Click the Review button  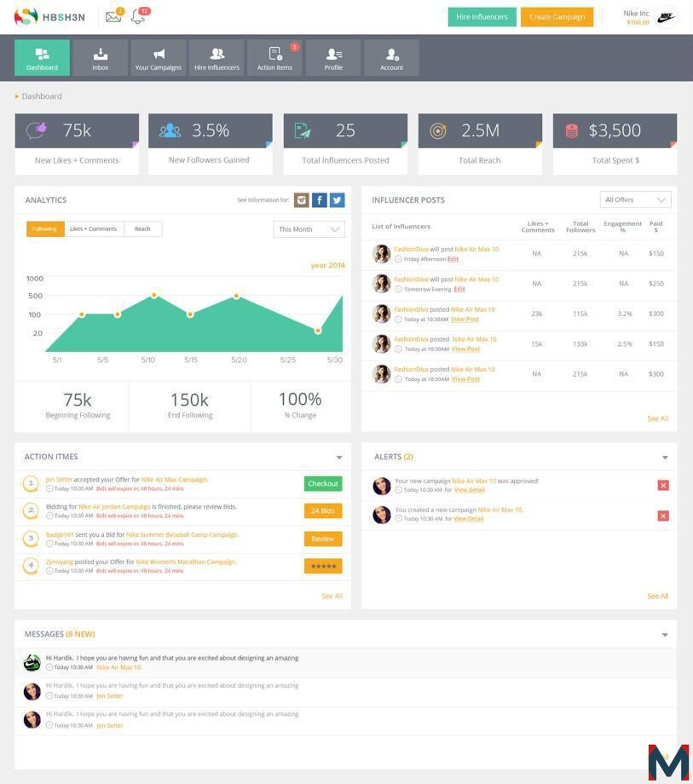323,539
